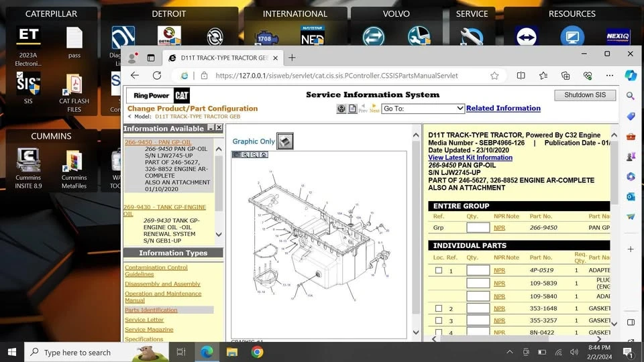Open the document icon beside Prev
This screenshot has height=362, width=644.
352,109
